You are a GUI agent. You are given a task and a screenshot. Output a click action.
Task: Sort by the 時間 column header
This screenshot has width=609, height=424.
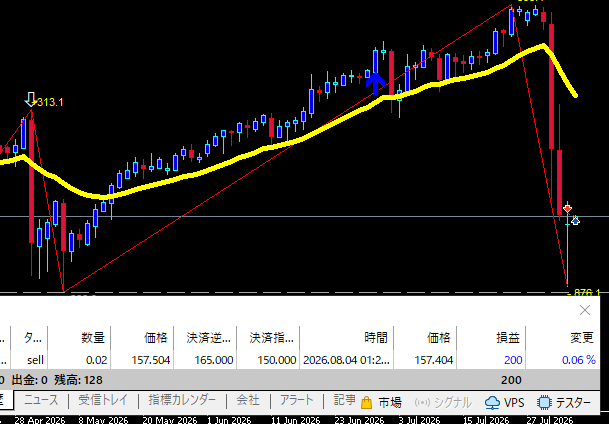tap(347, 338)
